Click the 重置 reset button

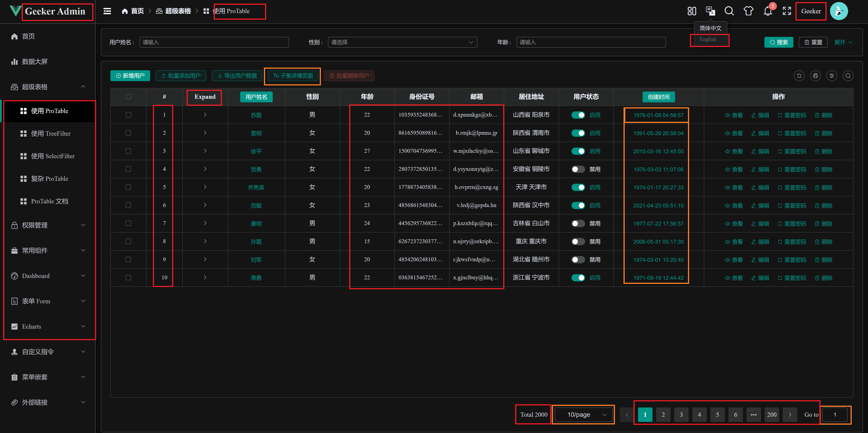click(x=813, y=42)
